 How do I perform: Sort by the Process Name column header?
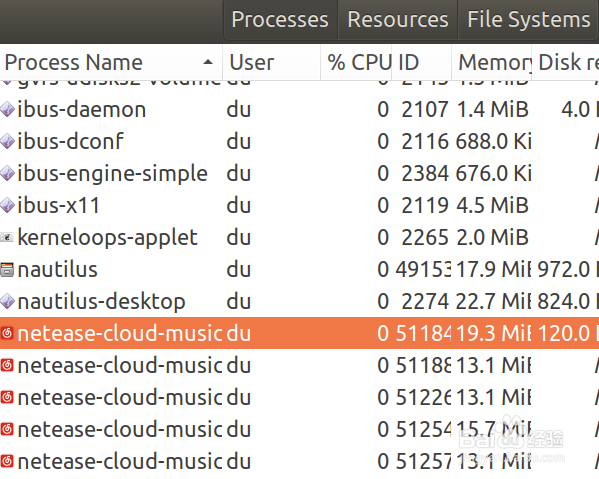[x=111, y=62]
